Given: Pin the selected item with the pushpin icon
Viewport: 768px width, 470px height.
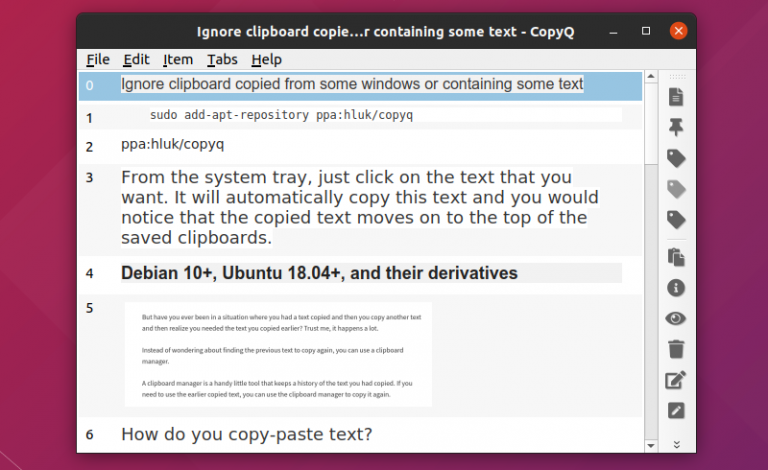Looking at the screenshot, I should [x=676, y=127].
